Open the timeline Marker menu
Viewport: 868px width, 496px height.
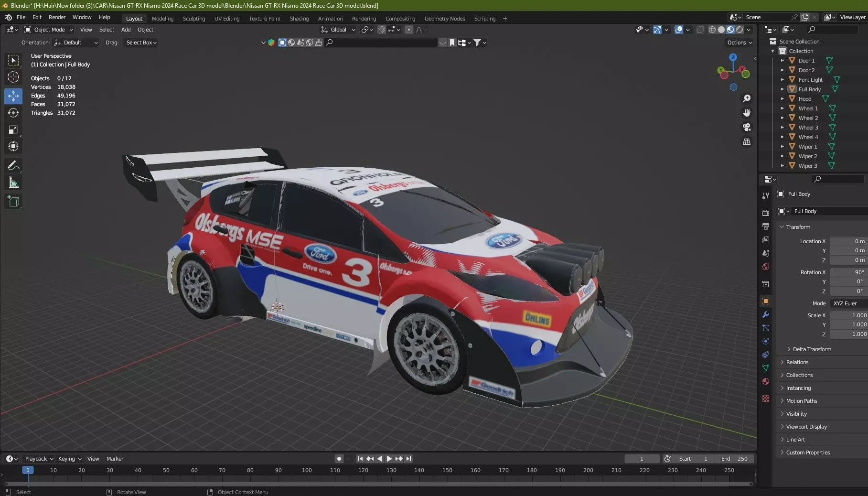point(115,459)
